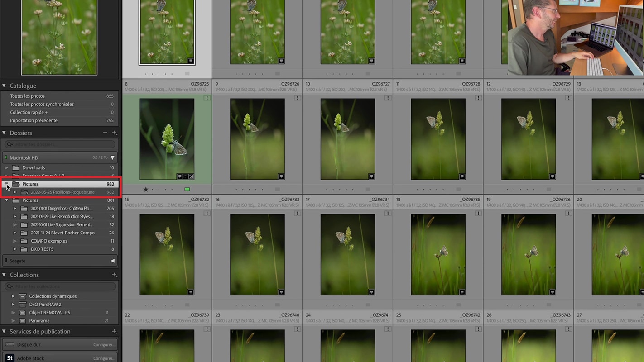
Task: Collapse the Dossiers panel
Action: point(4,133)
